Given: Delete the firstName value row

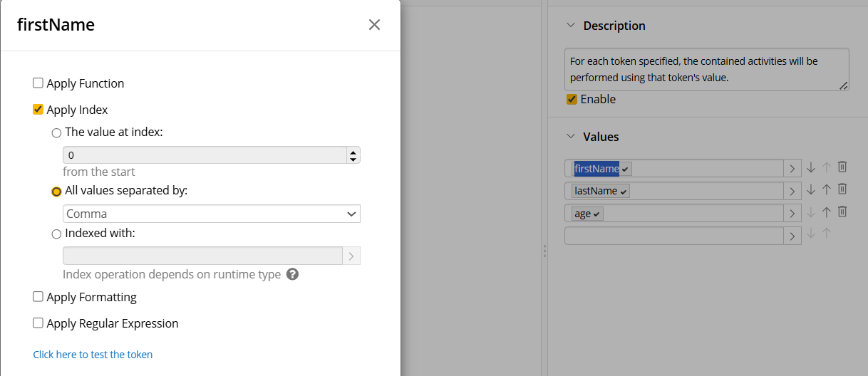Looking at the screenshot, I should [x=842, y=167].
